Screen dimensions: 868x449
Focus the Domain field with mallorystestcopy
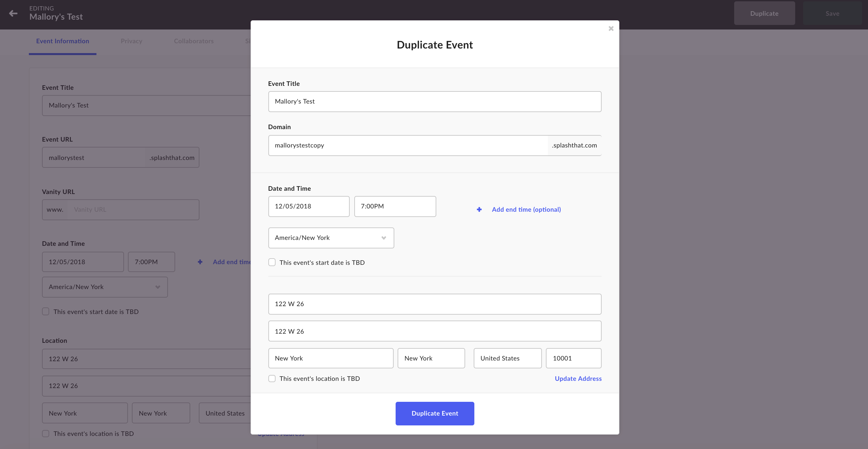point(408,146)
